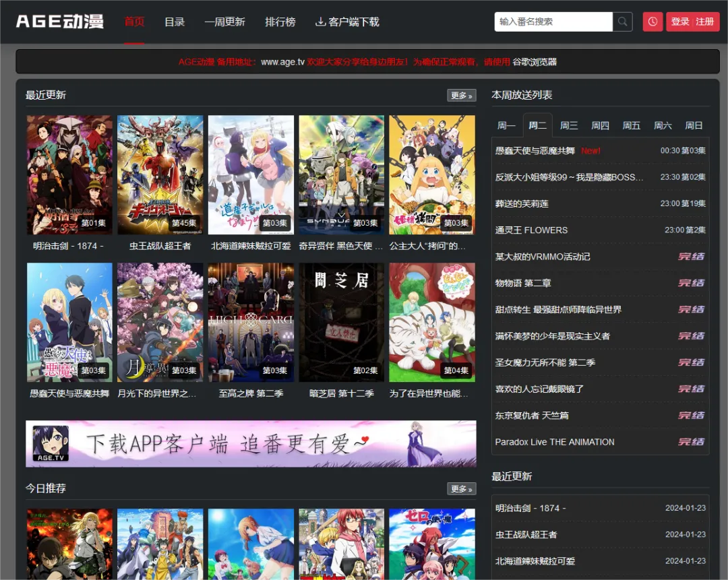Click the 下载APP客户端 banner

pos(251,443)
